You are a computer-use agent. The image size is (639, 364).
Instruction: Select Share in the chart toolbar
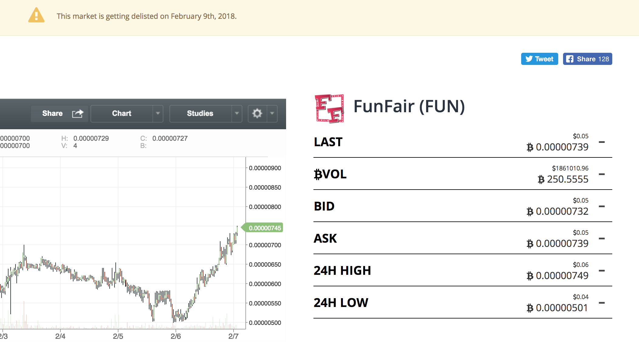[52, 113]
